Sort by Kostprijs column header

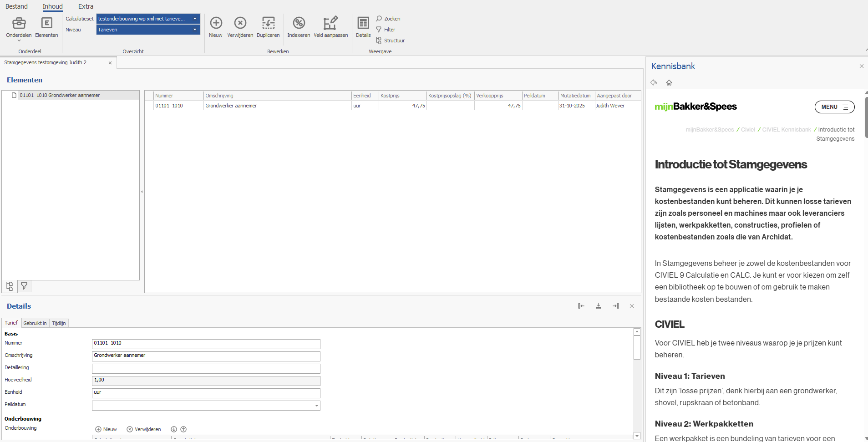tap(403, 96)
